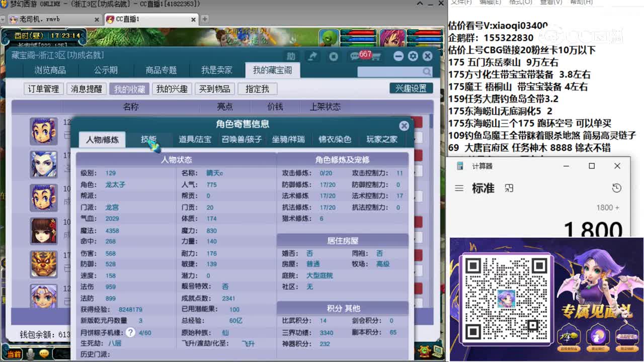Viewport: 644px width, 362px height.
Task: Open the 格式(O) menu in notepad
Action: click(521, 2)
